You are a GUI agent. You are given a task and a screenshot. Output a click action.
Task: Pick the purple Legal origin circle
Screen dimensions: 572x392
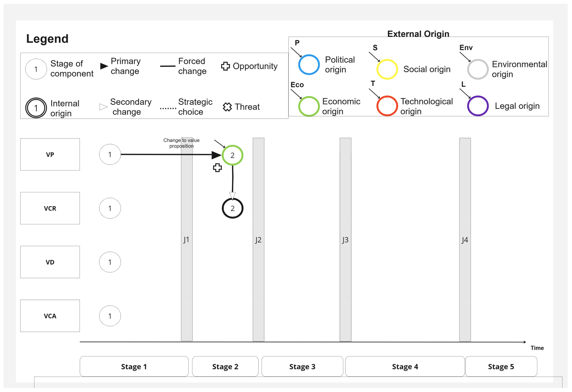click(x=478, y=106)
